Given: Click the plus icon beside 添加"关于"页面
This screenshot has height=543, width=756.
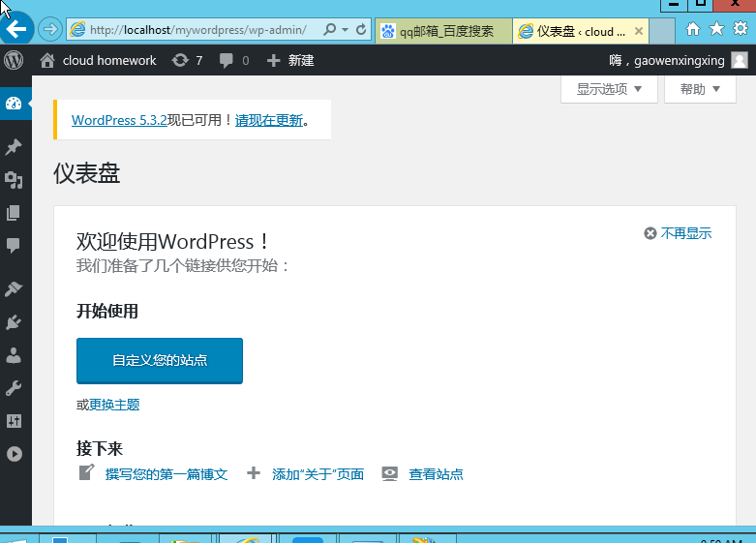Looking at the screenshot, I should [x=254, y=473].
